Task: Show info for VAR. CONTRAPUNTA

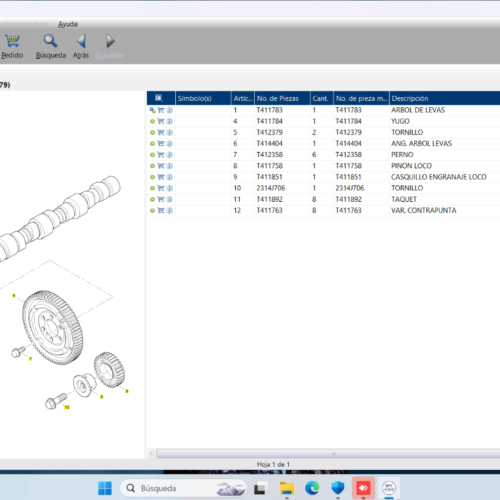Action: 169,211
